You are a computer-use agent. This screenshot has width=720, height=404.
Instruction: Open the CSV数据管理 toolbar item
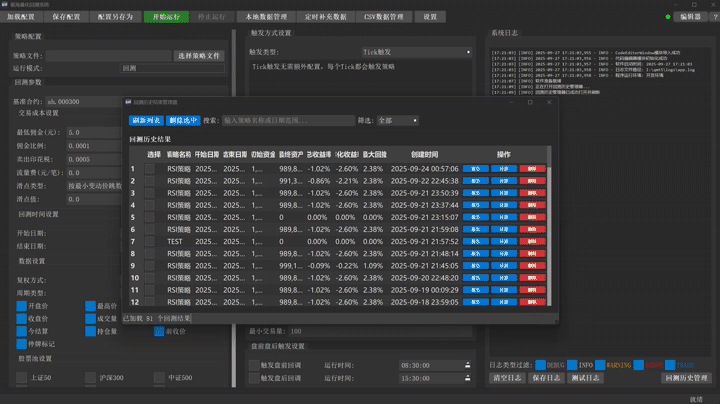[x=383, y=17]
